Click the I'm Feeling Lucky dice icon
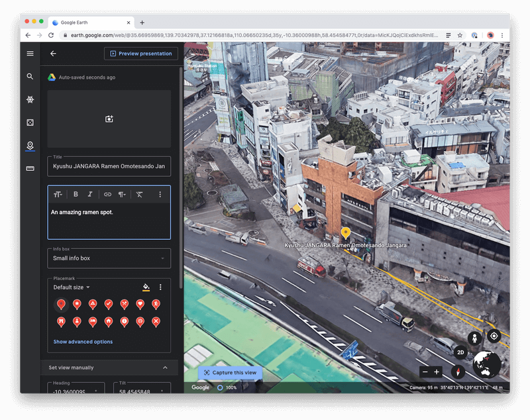Screen dimensions: 530x420 30,123
